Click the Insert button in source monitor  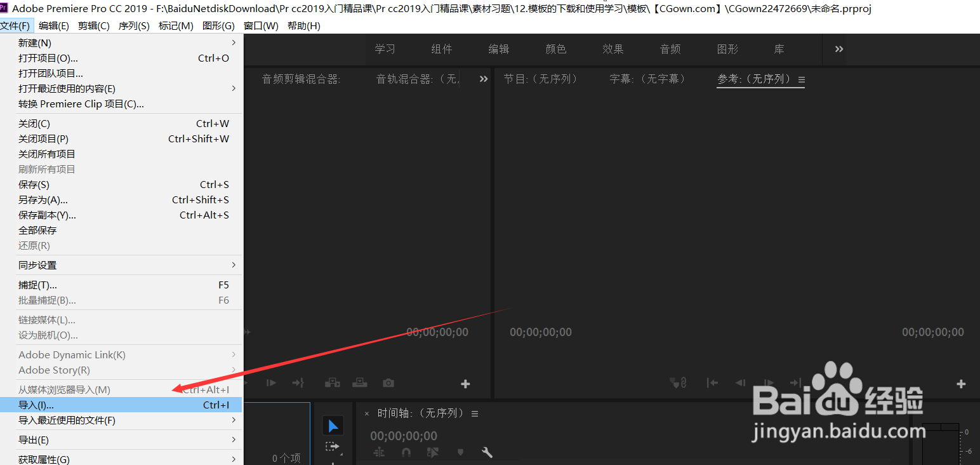[x=333, y=382]
